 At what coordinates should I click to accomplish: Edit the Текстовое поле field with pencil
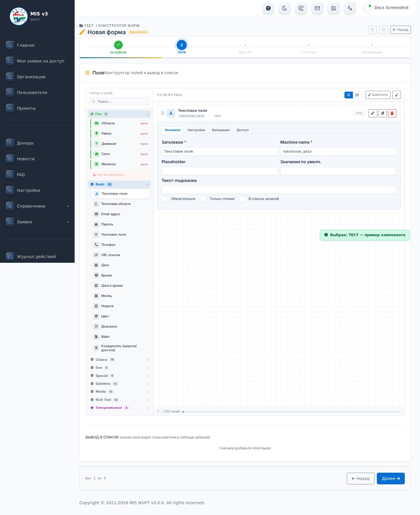pos(373,113)
